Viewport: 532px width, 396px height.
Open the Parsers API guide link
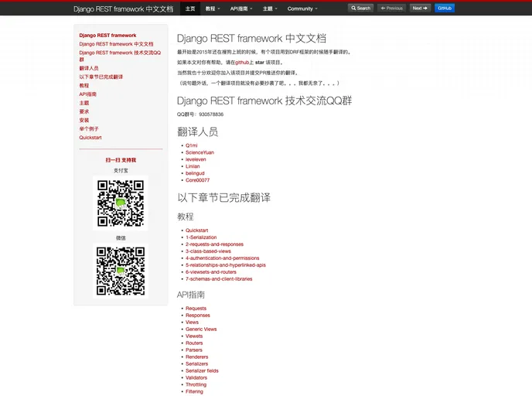(194, 350)
